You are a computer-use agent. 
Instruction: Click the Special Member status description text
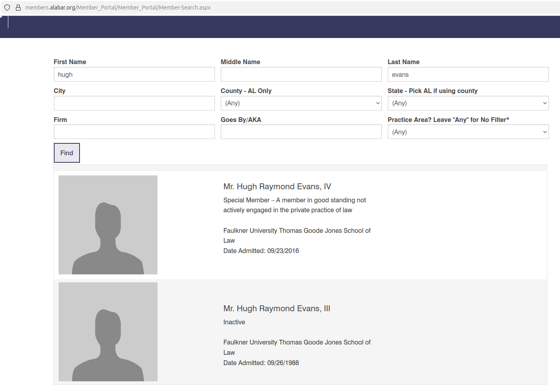294,205
